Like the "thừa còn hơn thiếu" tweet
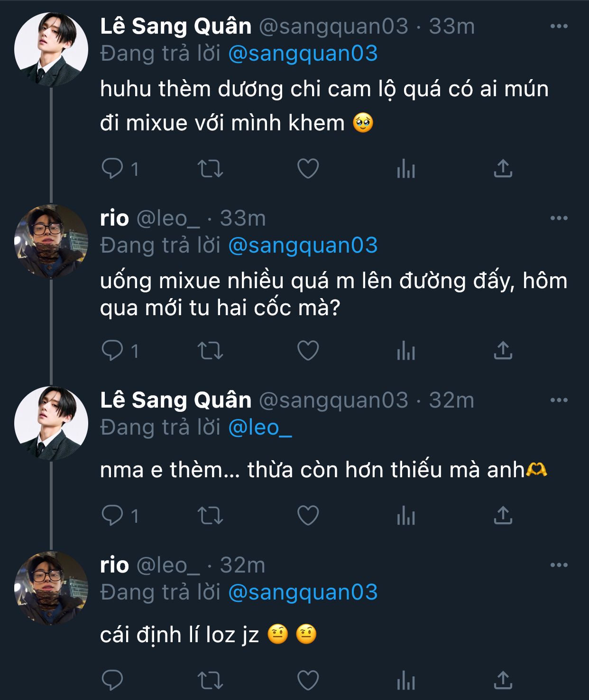 pos(308,515)
